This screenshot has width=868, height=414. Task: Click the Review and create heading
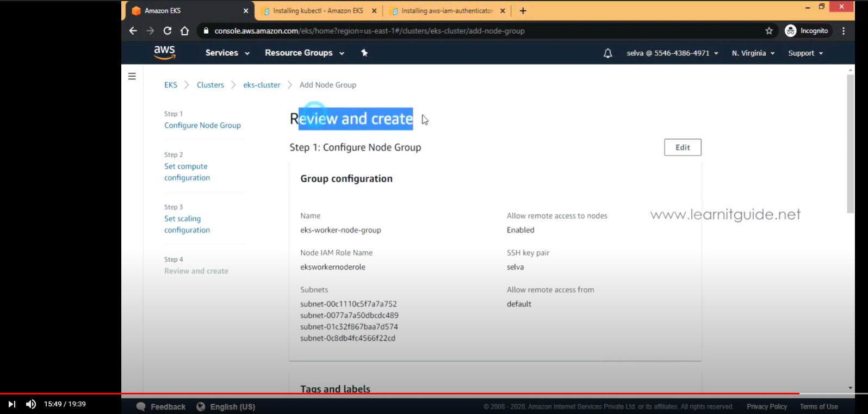click(351, 119)
